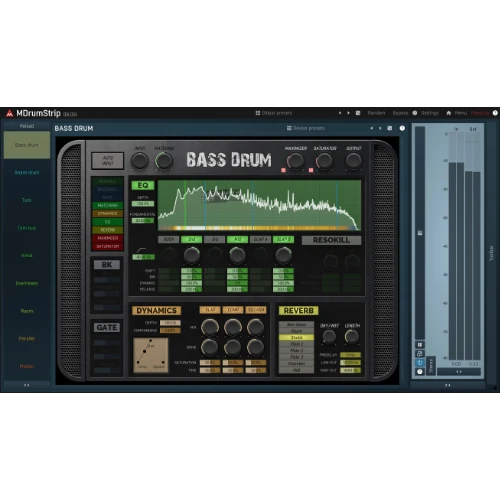Click the high-pass filter shape icon
The width and height of the screenshot is (500, 500).
click(141, 250)
